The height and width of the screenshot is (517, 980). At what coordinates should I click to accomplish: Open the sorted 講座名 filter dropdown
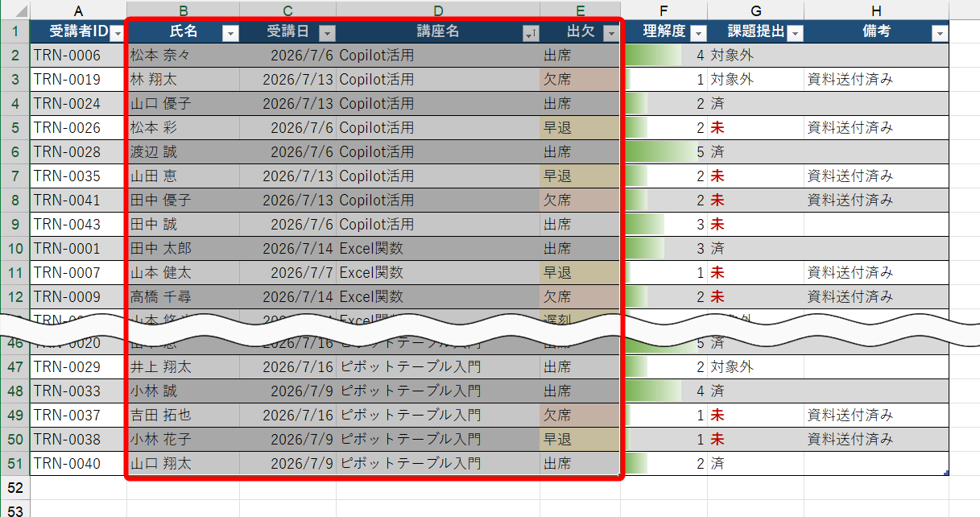coord(531,33)
